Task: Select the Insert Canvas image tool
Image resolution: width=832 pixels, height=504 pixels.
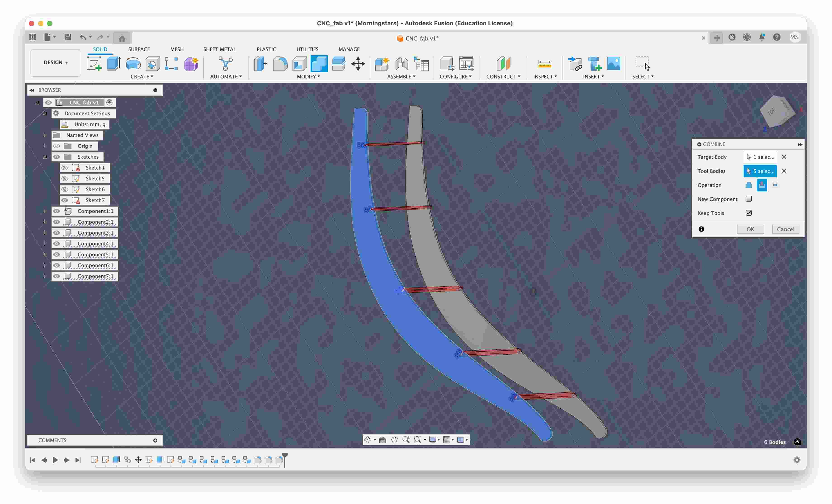Action: 614,64
